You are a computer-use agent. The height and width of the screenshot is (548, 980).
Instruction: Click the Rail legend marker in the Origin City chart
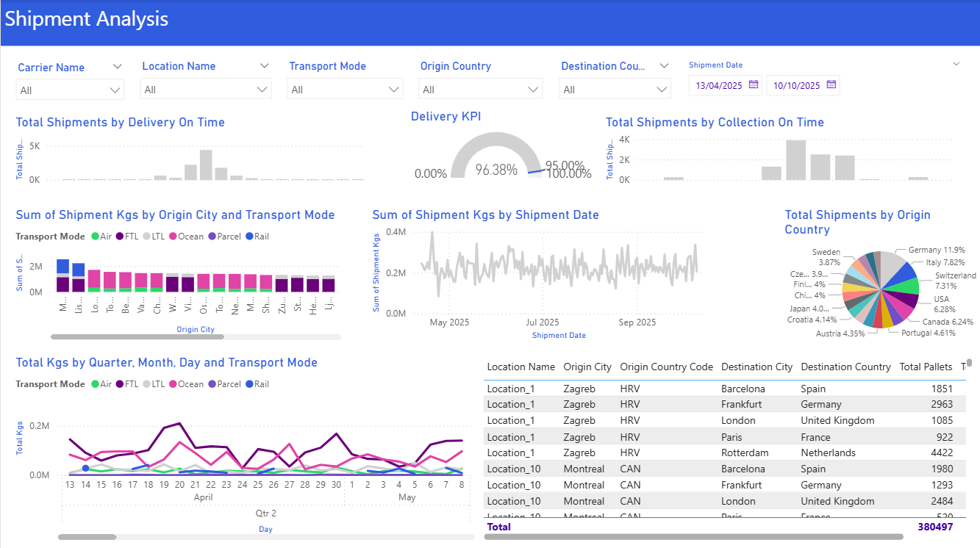tap(250, 237)
